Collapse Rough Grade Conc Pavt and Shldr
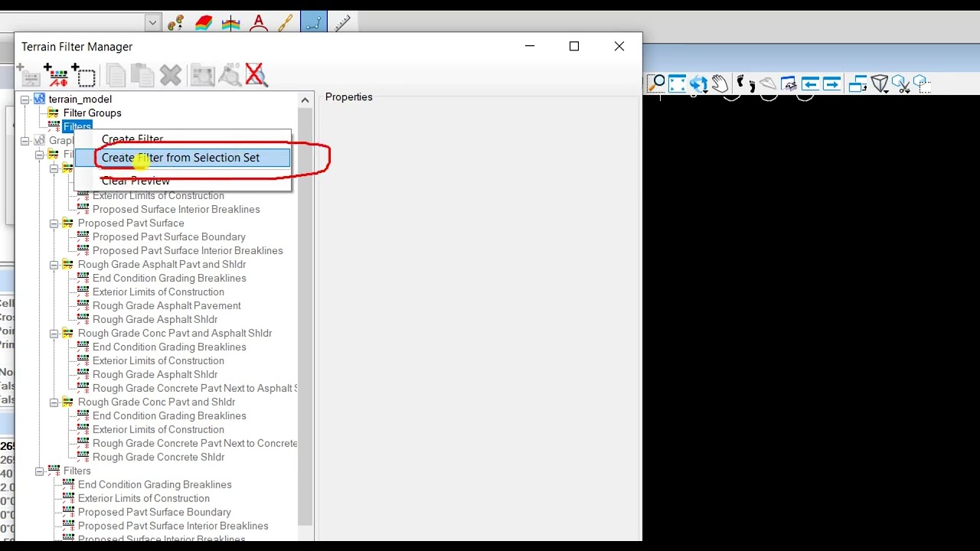 [x=54, y=403]
